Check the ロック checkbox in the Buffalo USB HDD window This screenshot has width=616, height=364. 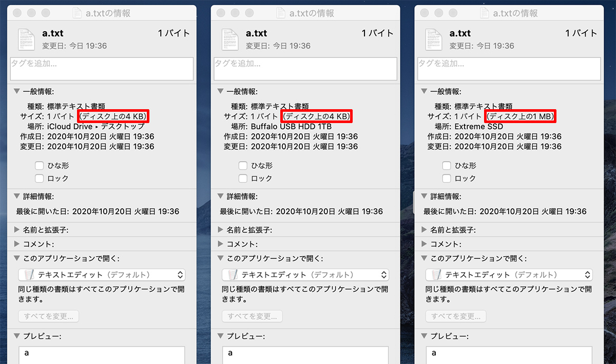point(243,178)
